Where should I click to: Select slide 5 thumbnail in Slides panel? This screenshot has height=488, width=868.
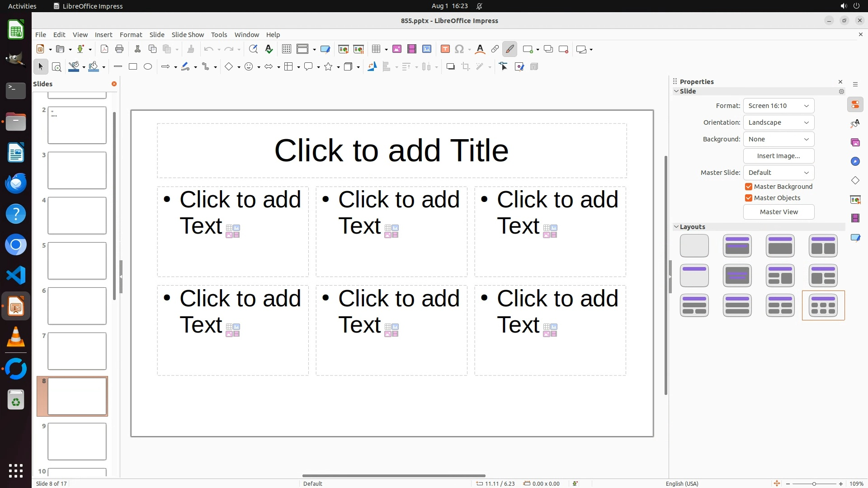point(77,261)
